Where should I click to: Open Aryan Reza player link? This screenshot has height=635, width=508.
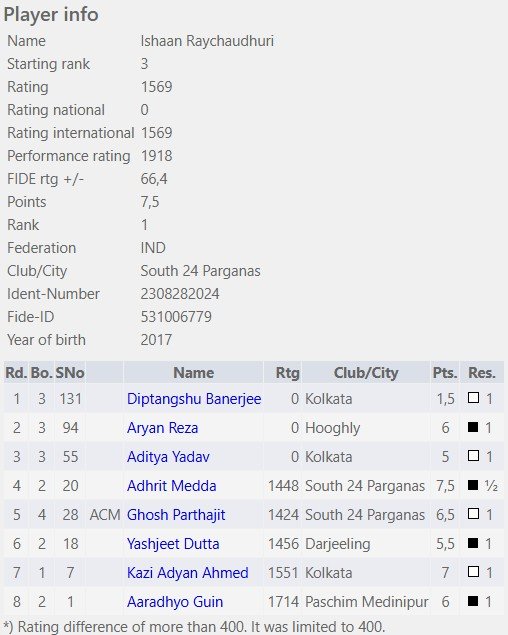[162, 428]
